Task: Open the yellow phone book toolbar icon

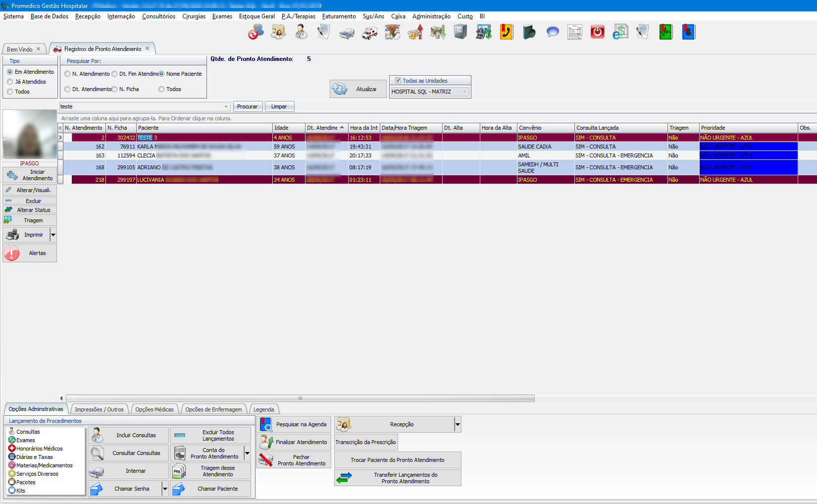Action: [x=506, y=32]
